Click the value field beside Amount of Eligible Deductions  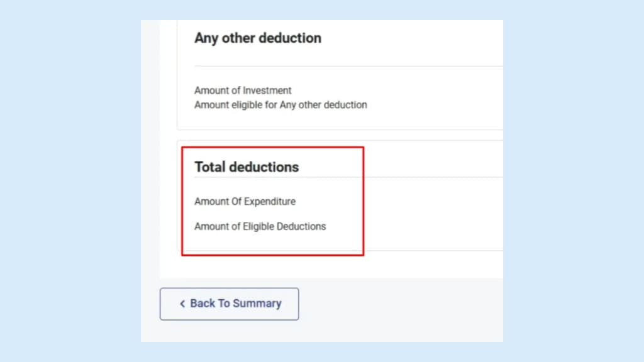point(440,226)
